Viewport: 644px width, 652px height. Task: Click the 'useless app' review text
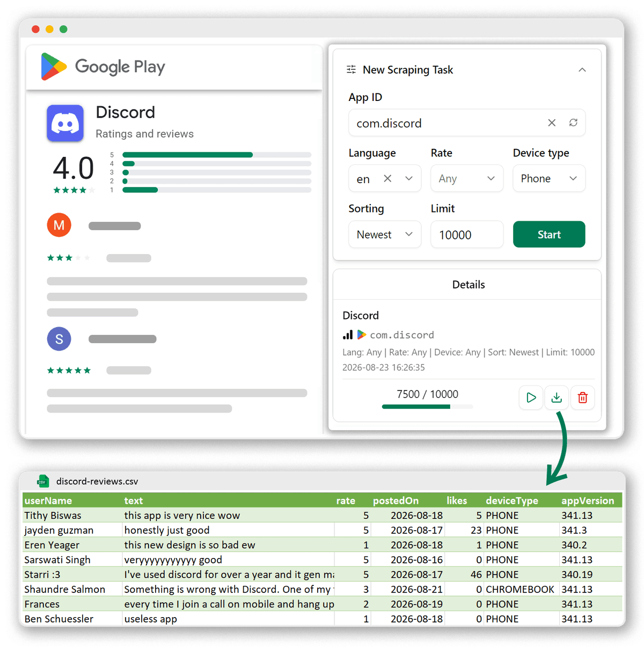[150, 619]
